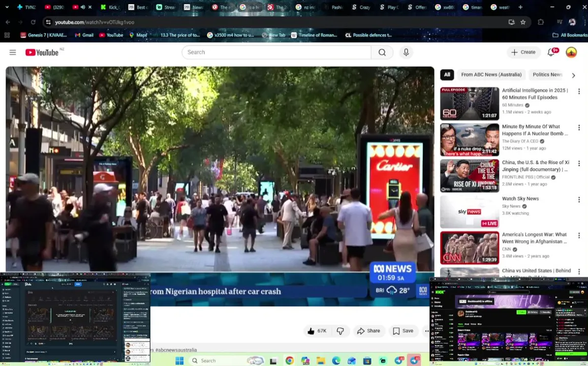Focus the YouTube search field

point(276,52)
